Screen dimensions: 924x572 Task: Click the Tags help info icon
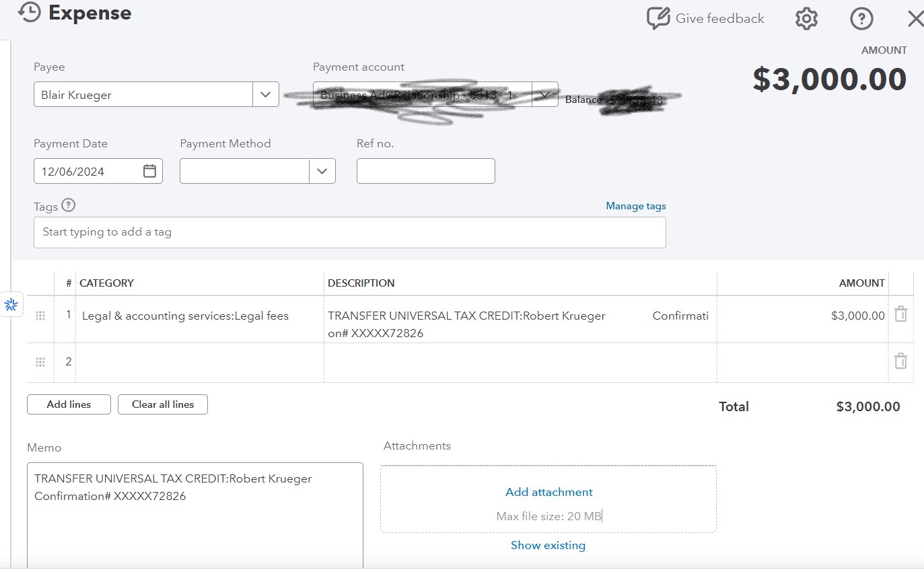point(68,205)
